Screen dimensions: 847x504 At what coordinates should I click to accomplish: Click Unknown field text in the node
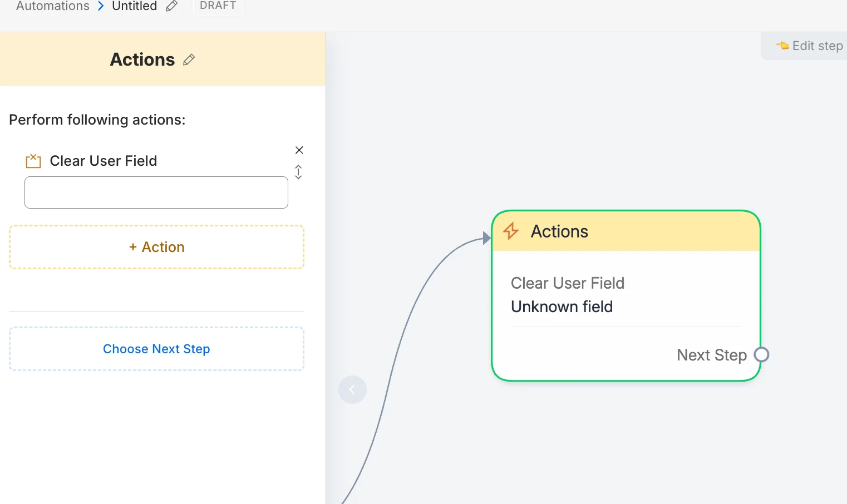(562, 307)
